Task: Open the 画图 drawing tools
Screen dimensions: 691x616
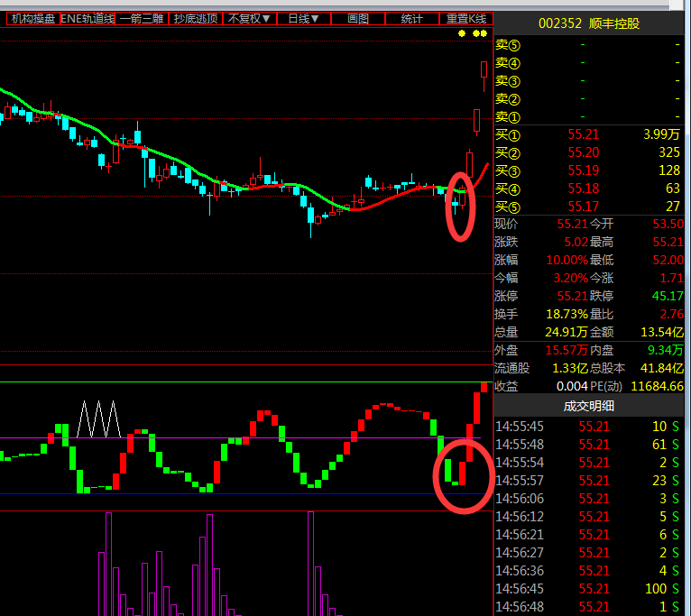Action: [x=358, y=19]
